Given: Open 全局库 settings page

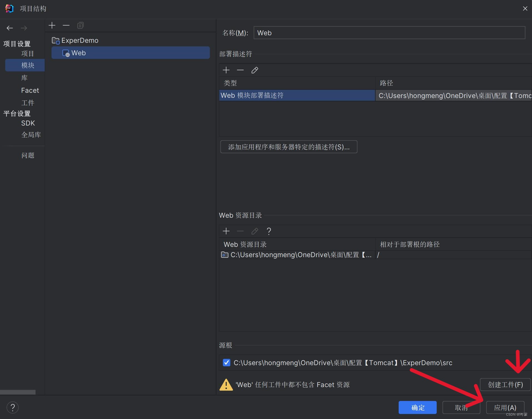Looking at the screenshot, I should (x=31, y=135).
